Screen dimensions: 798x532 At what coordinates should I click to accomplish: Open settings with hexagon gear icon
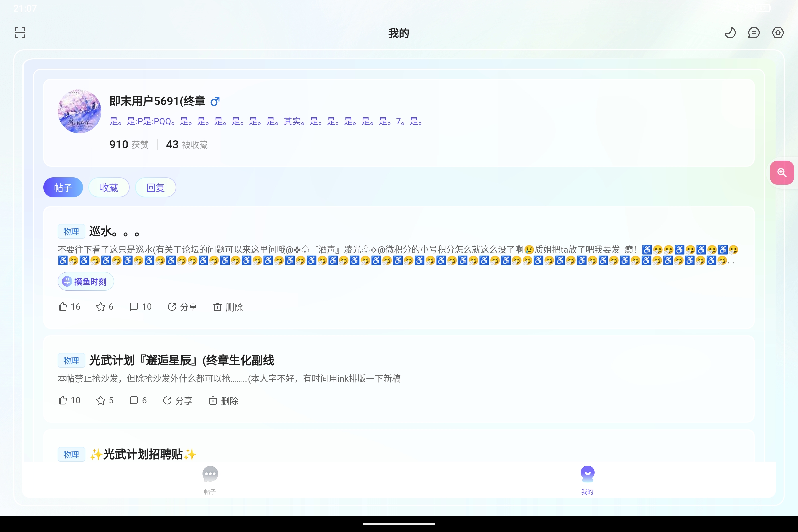point(778,33)
